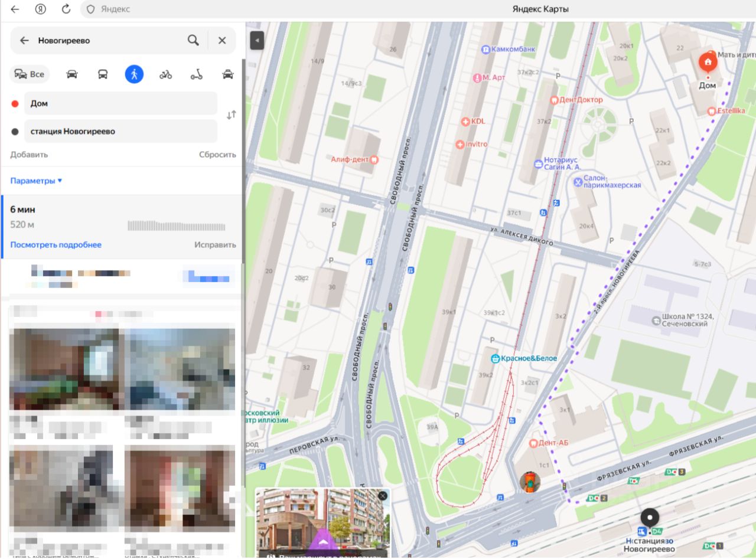Screen dimensions: 756x559
Task: Click the "Исправить" link
Action: pos(215,245)
